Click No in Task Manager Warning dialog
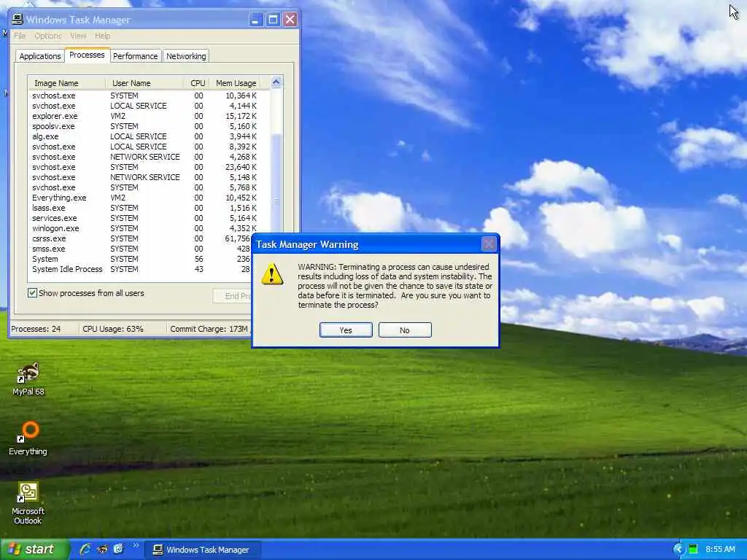 pyautogui.click(x=405, y=330)
